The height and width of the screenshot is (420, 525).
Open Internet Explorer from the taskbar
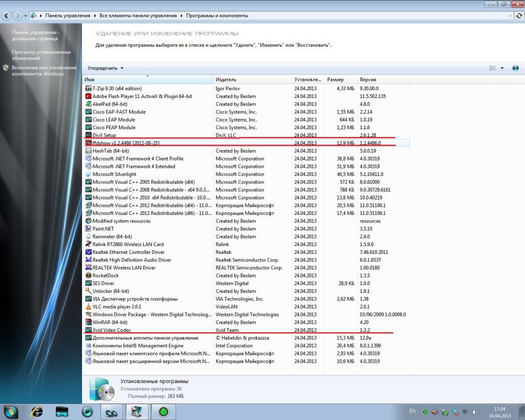click(x=37, y=411)
